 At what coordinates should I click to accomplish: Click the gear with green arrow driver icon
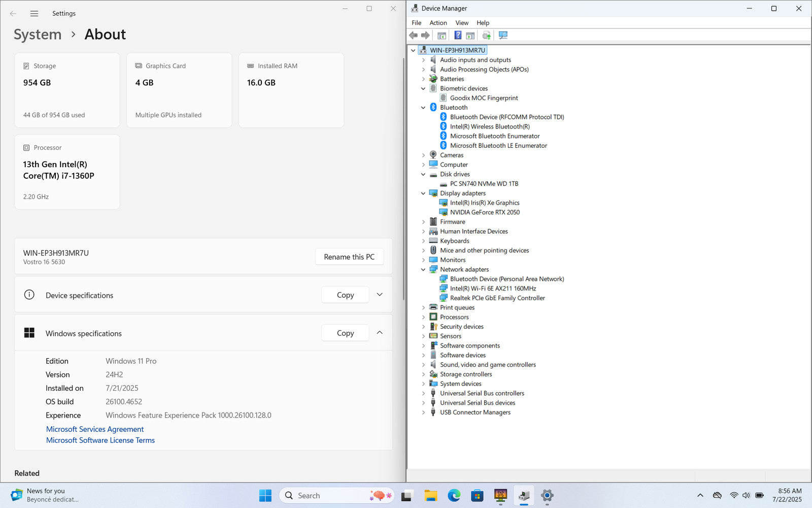[x=486, y=35]
